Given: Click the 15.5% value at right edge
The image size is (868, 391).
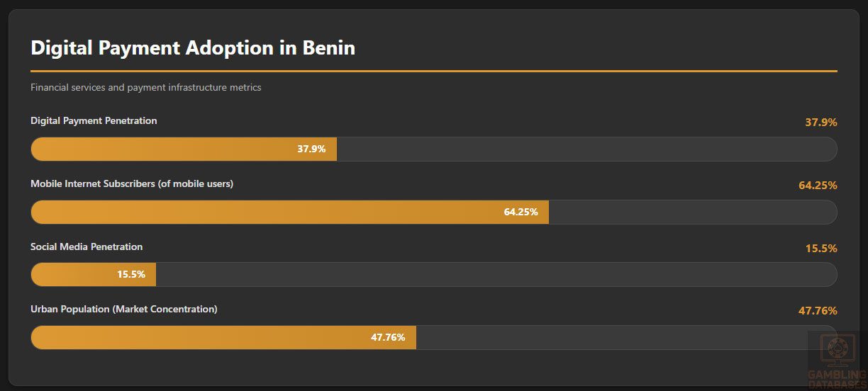Looking at the screenshot, I should (x=820, y=249).
